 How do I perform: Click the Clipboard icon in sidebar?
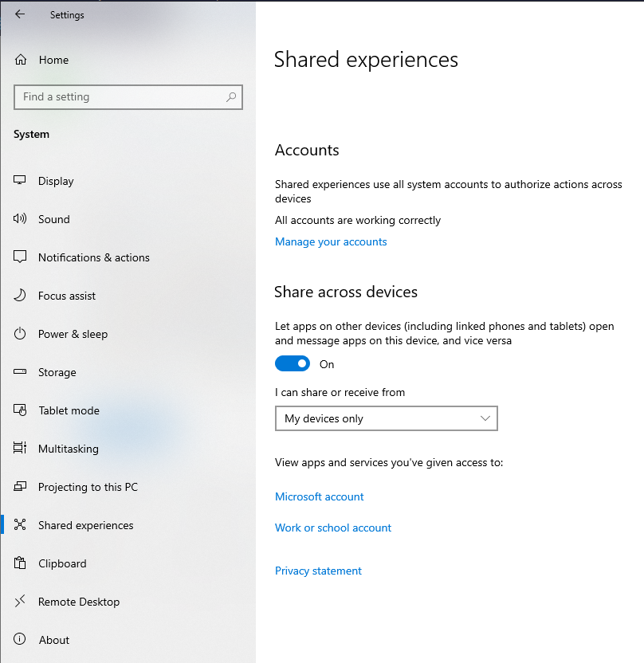pos(20,563)
